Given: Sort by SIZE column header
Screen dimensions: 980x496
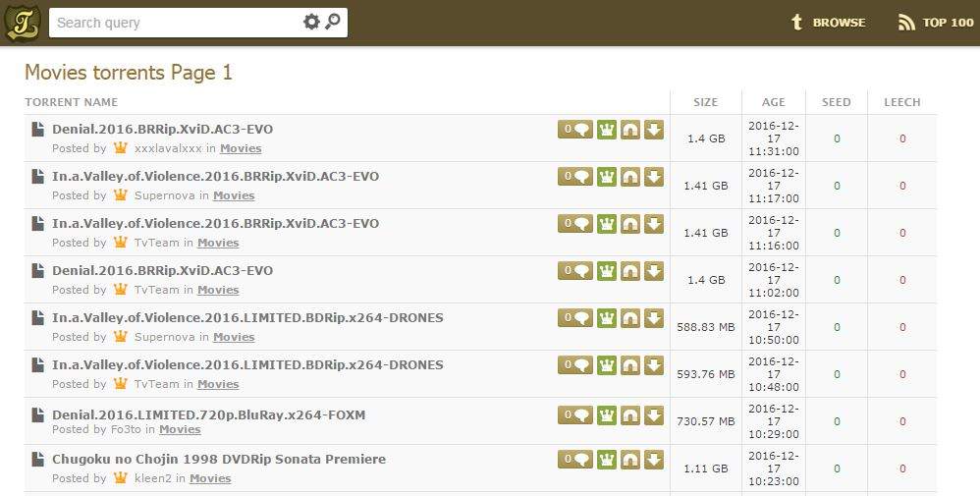Looking at the screenshot, I should click(706, 102).
